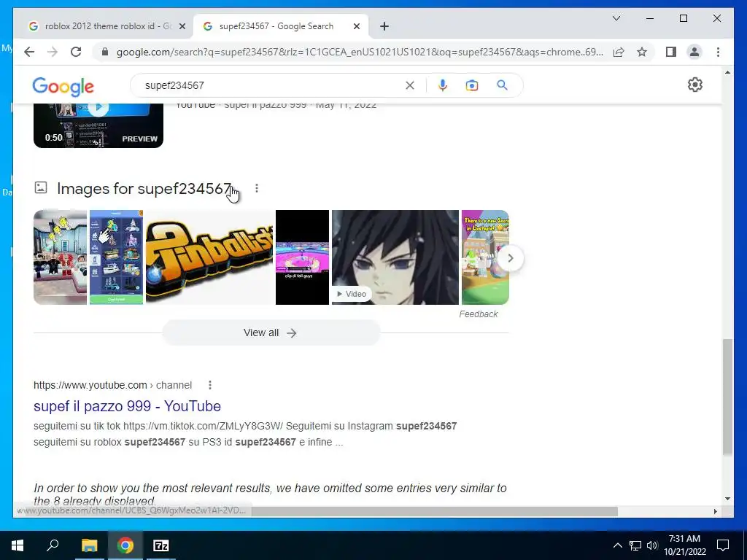Click the address bar URL
Screen dimensions: 747x560
click(360, 52)
